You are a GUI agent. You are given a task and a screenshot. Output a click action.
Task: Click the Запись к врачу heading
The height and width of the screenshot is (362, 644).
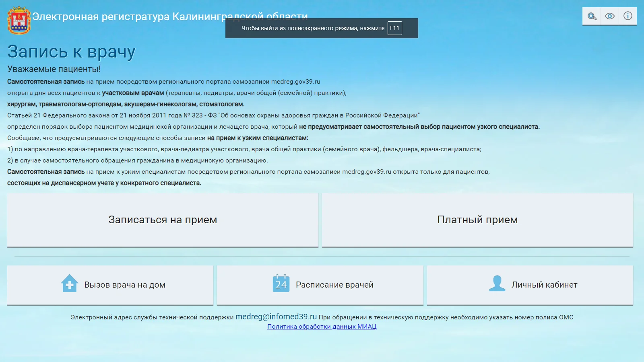pyautogui.click(x=71, y=51)
